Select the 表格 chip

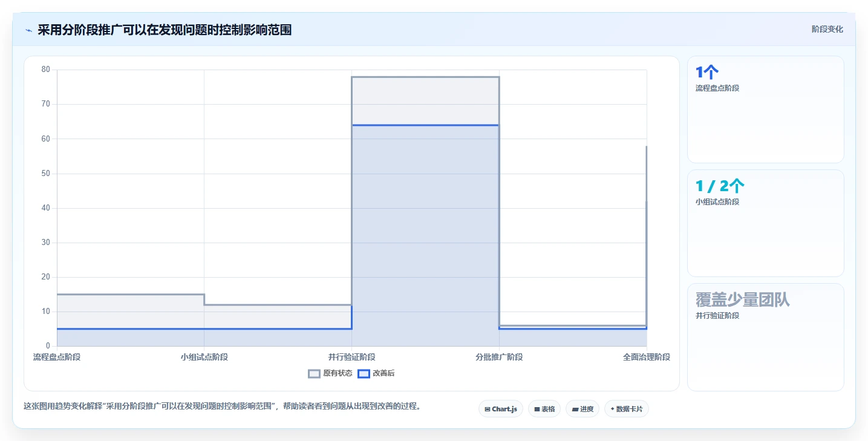pyautogui.click(x=544, y=409)
